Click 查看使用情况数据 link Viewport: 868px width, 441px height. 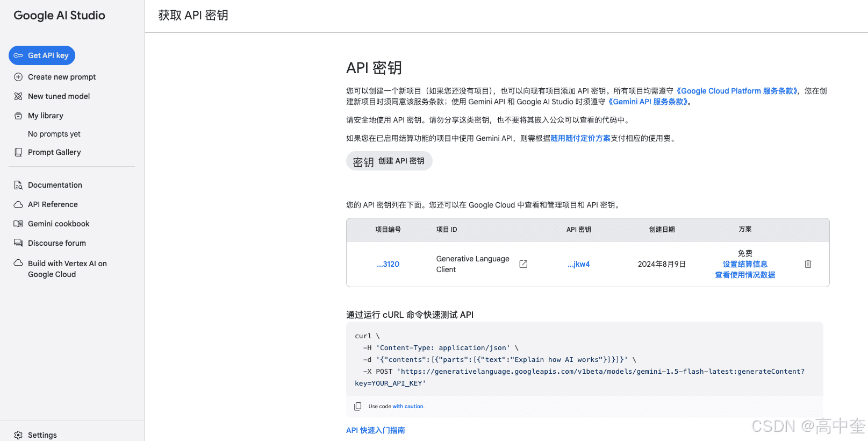pyautogui.click(x=745, y=275)
